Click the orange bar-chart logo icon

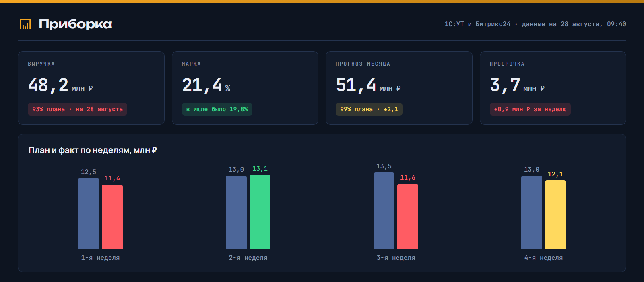pyautogui.click(x=25, y=24)
